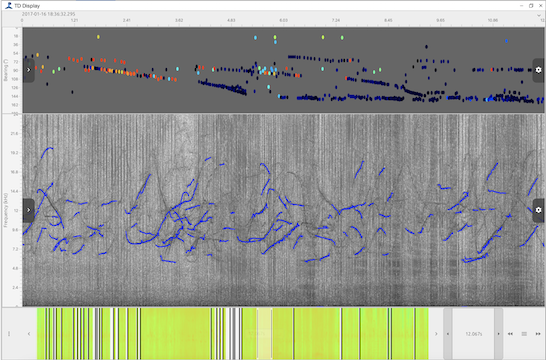The height and width of the screenshot is (360, 546).
Task: Expand left panel of the bearing plot
Action: click(29, 70)
